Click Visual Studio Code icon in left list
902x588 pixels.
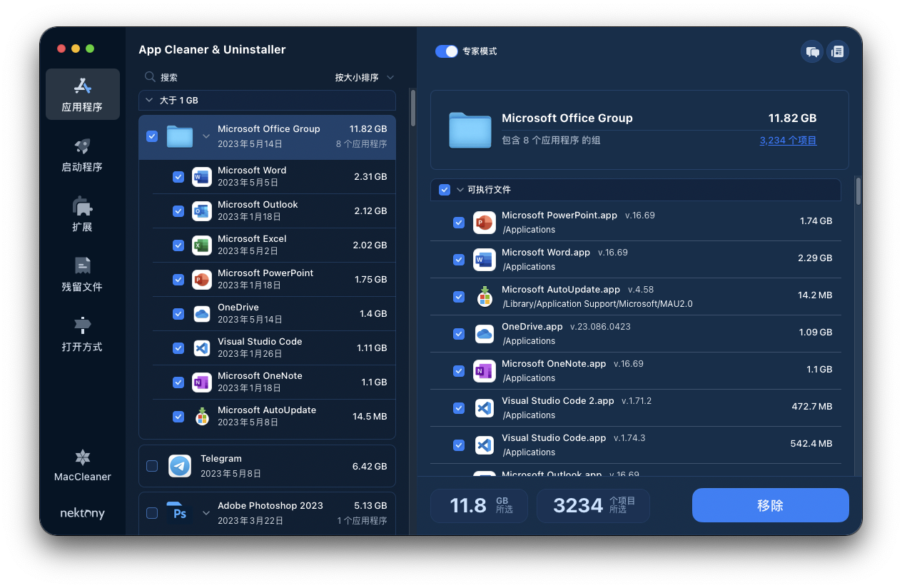coord(202,348)
